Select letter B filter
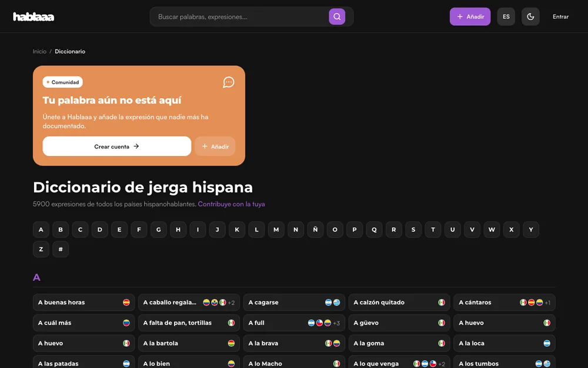 pos(61,230)
